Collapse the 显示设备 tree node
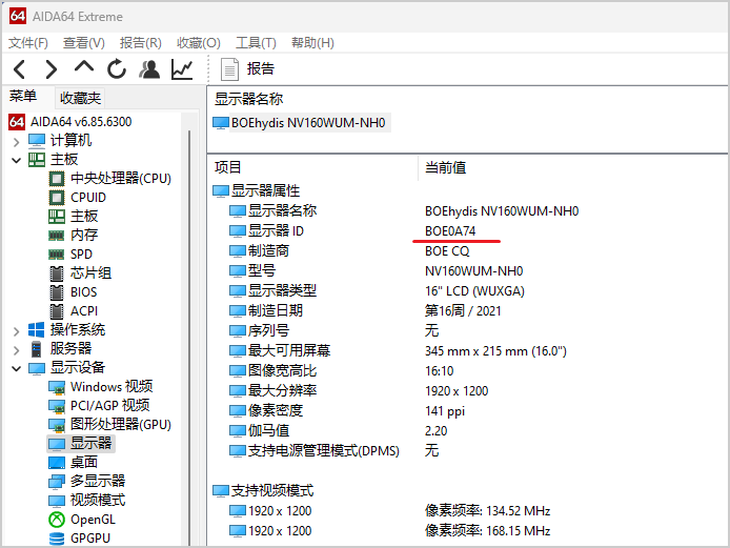 pos(16,369)
